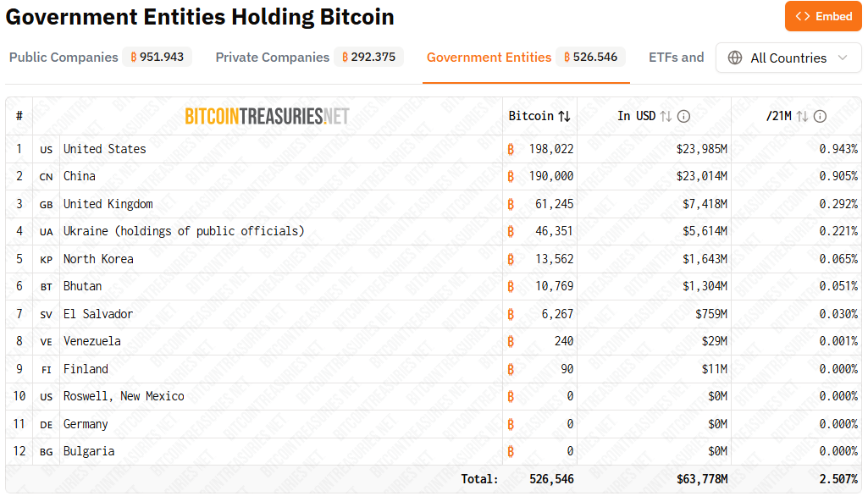Switch to the Public Companies tab

(64, 58)
